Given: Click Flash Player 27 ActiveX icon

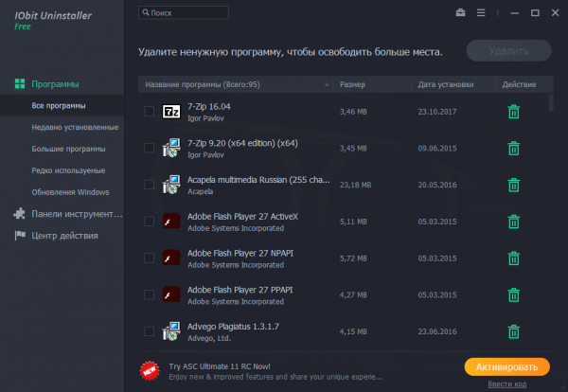Looking at the screenshot, I should click(171, 222).
